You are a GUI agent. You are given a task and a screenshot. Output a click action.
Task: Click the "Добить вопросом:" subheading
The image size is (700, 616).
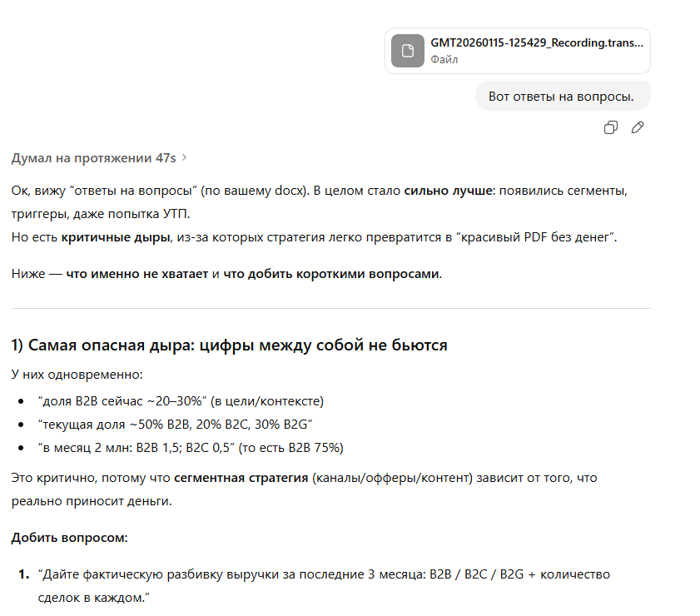69,537
